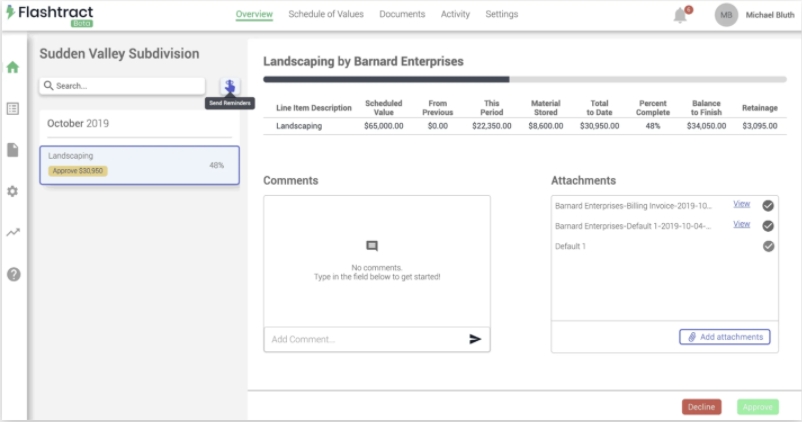Click the Send Reminders icon button
Image resolution: width=802 pixels, height=422 pixels.
(x=230, y=86)
